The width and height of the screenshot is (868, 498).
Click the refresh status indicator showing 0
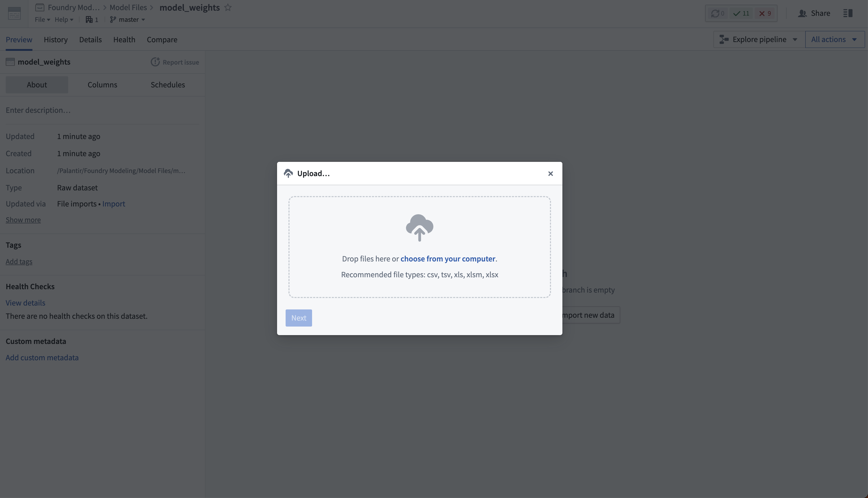pos(718,13)
